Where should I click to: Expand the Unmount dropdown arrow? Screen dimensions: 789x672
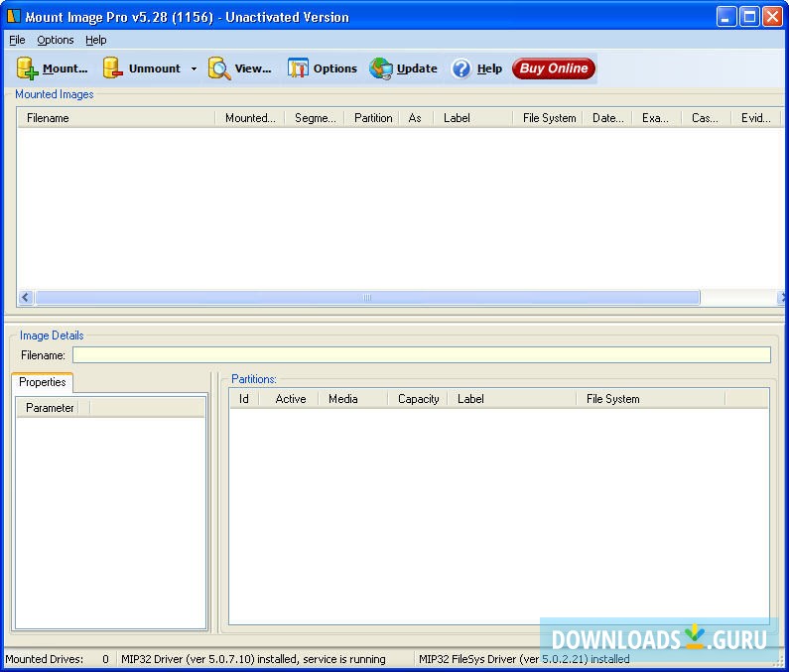coord(194,69)
